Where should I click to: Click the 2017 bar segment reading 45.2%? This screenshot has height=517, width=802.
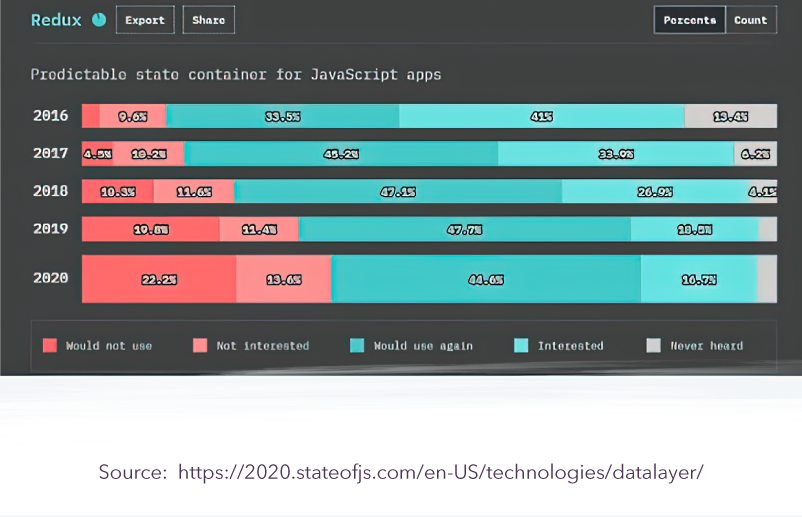[x=341, y=153]
